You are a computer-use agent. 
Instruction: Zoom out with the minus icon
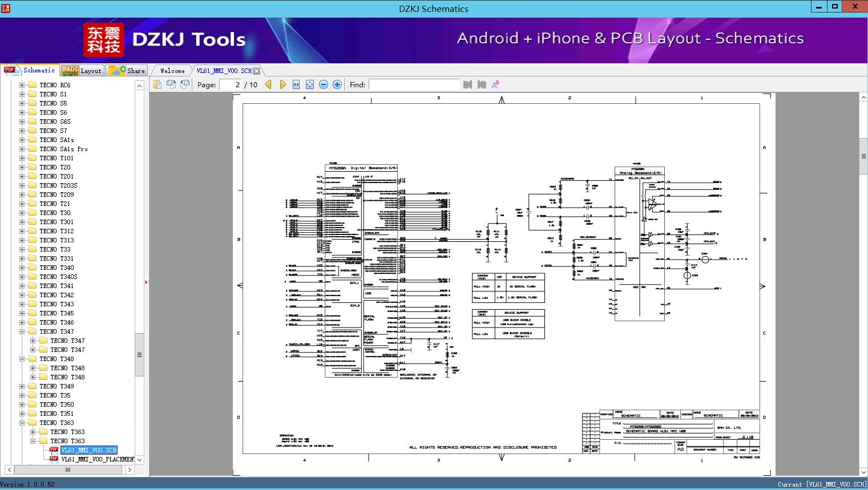point(324,84)
